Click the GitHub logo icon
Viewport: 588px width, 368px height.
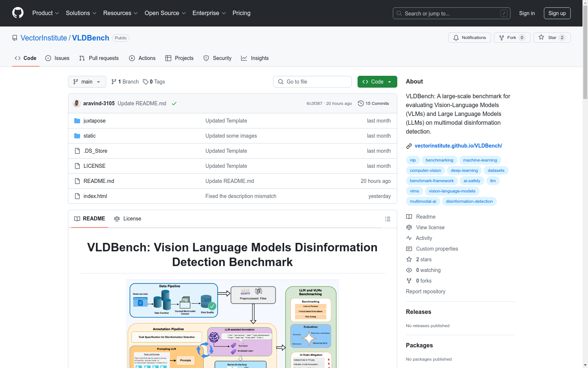pyautogui.click(x=18, y=13)
